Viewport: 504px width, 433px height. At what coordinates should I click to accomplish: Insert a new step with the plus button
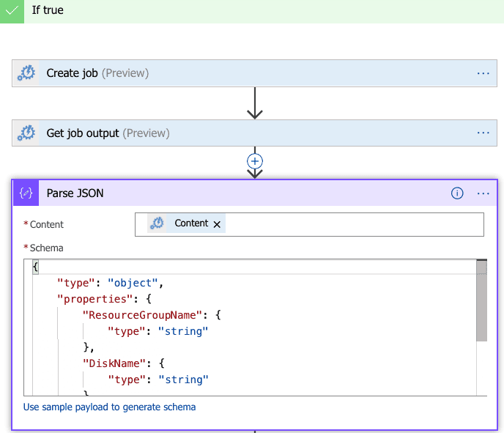(255, 161)
